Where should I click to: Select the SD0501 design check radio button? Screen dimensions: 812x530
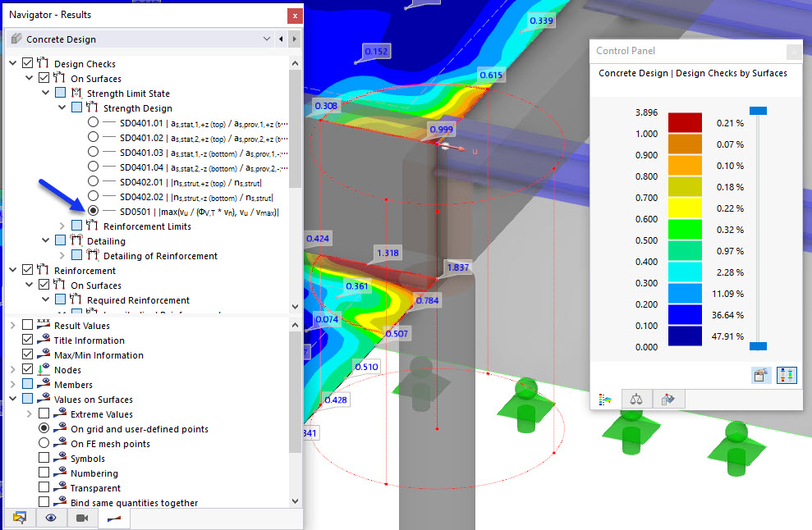point(94,210)
